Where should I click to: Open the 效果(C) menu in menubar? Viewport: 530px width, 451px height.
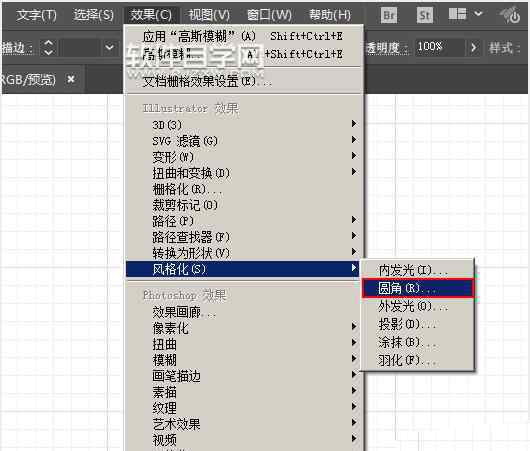click(x=151, y=15)
